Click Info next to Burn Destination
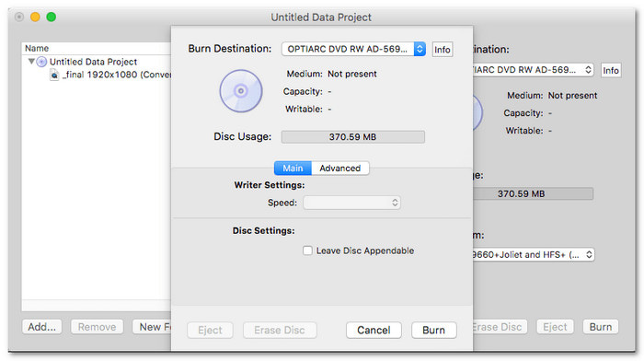644x361 pixels. pos(443,50)
